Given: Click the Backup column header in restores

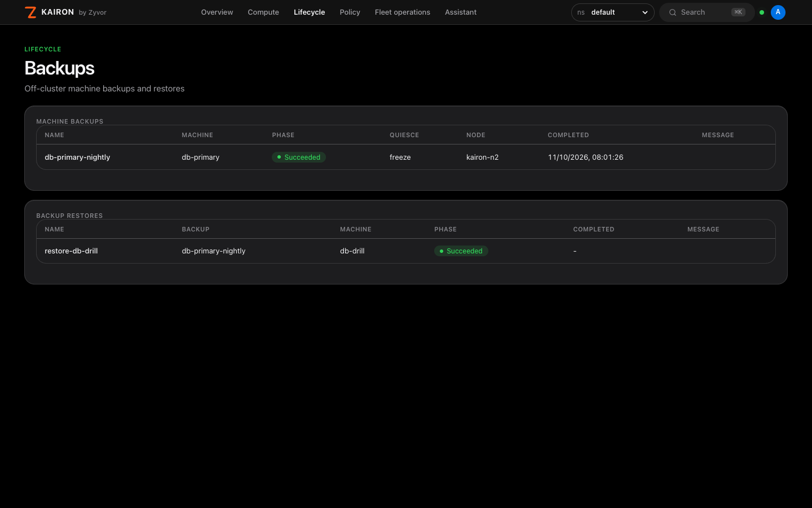Looking at the screenshot, I should 195,230.
